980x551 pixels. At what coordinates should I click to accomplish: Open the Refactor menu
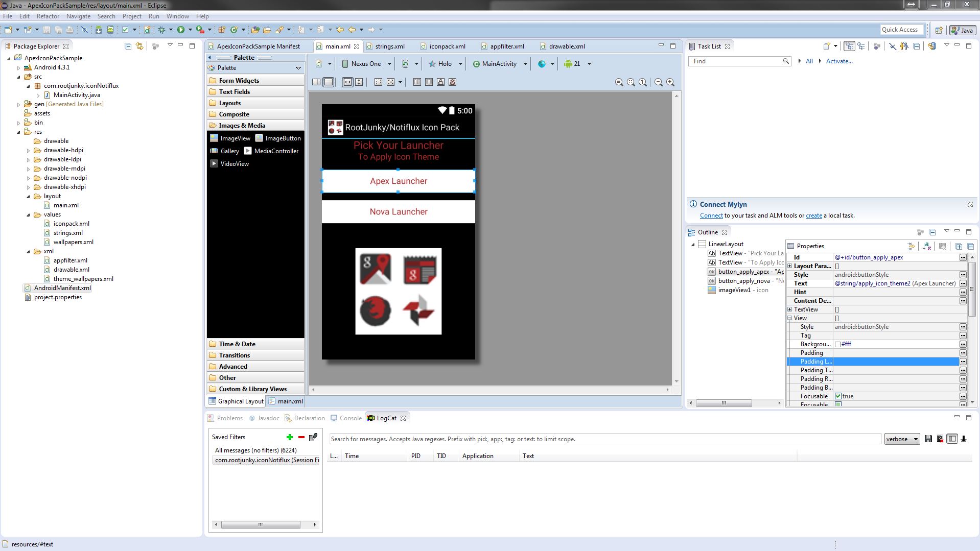click(48, 16)
